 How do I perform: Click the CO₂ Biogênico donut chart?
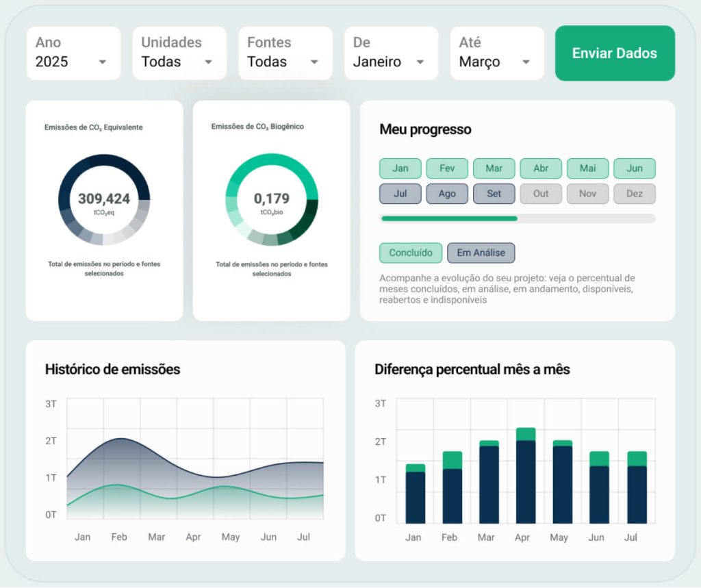coord(271,200)
